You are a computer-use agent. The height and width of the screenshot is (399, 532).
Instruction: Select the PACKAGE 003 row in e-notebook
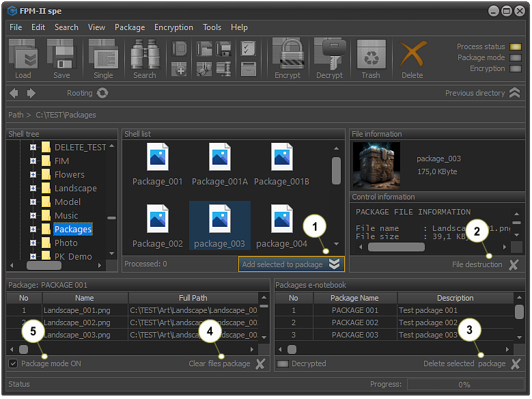point(395,335)
